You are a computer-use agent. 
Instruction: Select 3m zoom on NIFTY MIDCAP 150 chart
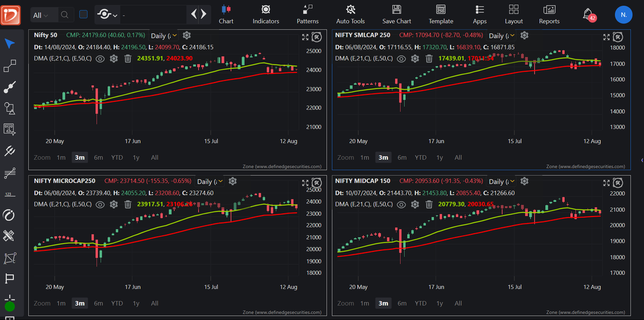383,303
